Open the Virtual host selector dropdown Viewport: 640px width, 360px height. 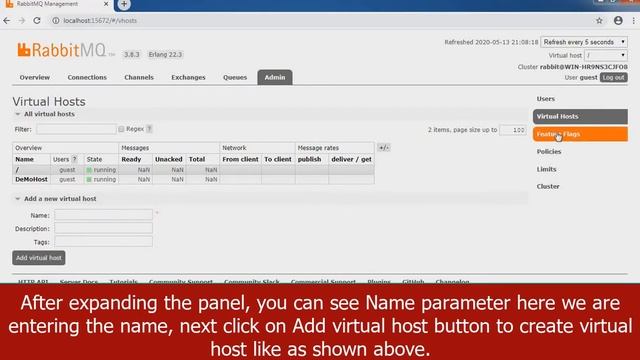[x=606, y=55]
